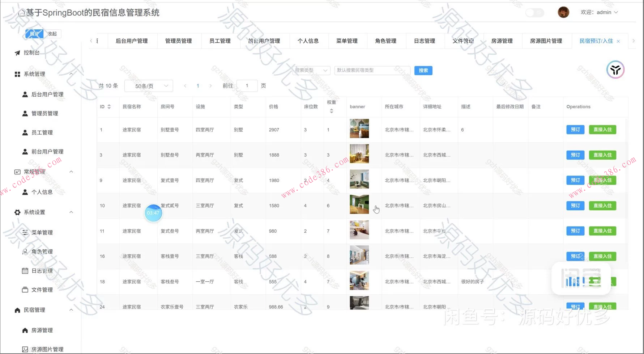644x354 pixels.
Task: Open the 搜索类型 dropdown
Action: click(311, 70)
